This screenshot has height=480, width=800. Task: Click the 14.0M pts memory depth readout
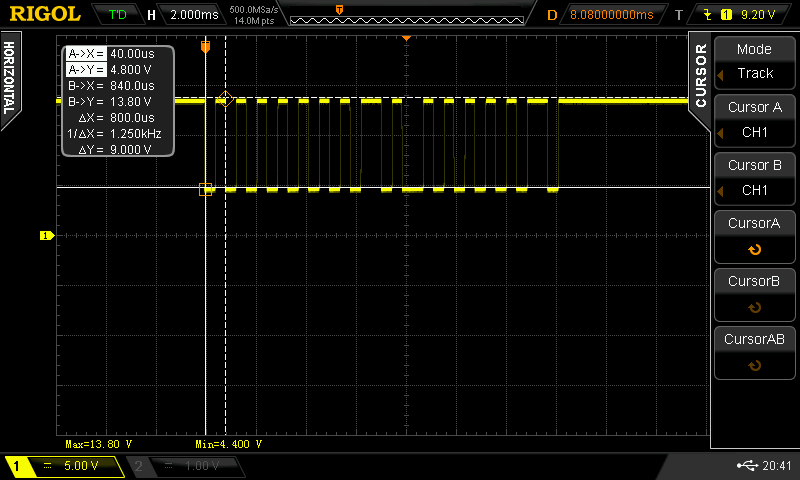254,21
